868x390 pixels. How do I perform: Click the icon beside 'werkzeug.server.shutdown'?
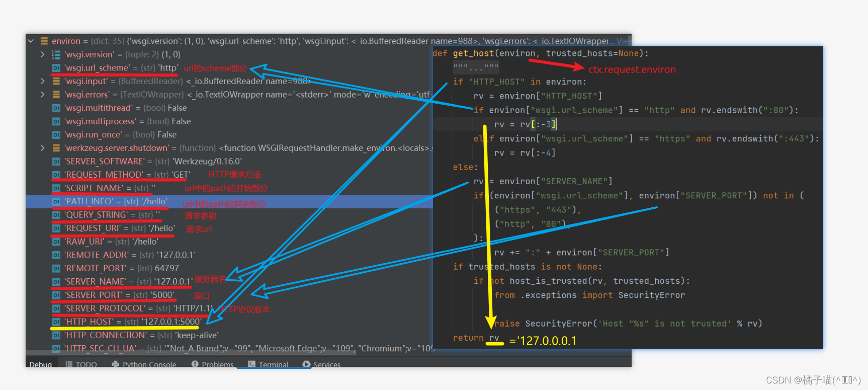56,148
